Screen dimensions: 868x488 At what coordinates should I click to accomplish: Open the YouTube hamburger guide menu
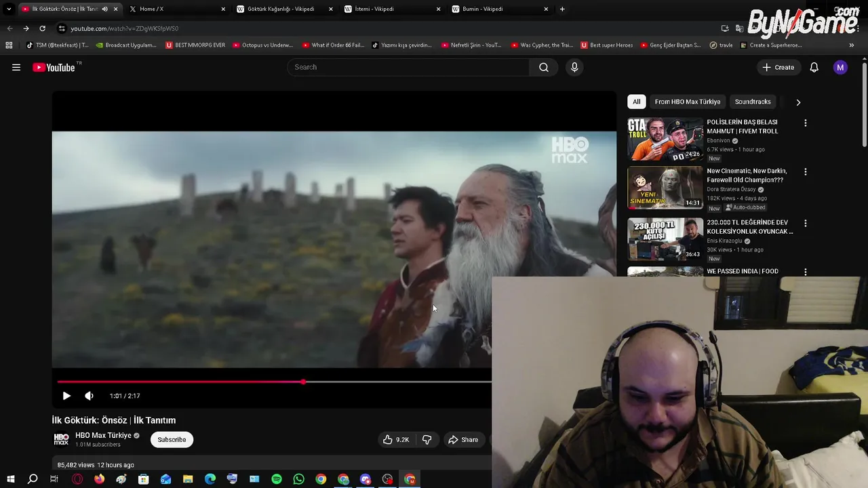tap(16, 67)
